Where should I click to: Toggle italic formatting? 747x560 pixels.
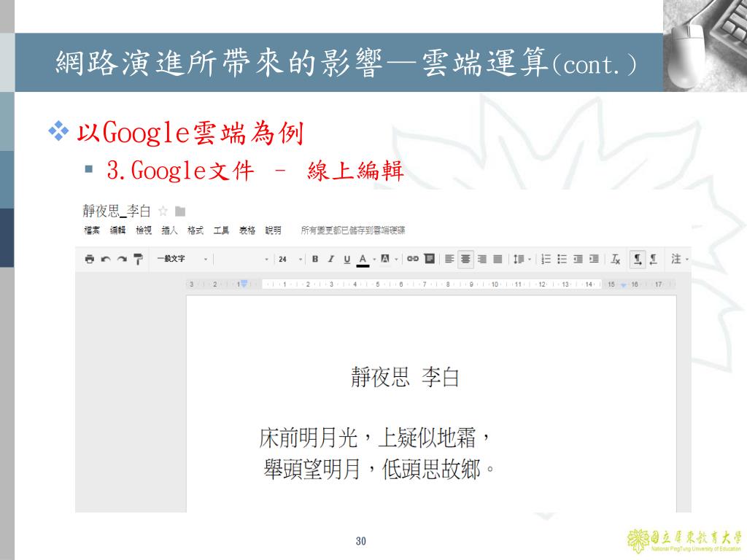click(331, 259)
